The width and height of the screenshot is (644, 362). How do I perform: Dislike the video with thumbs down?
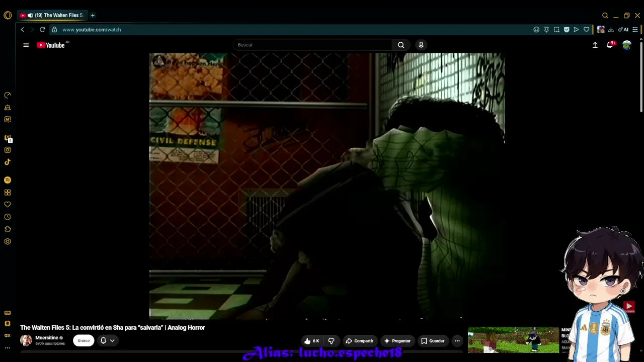pyautogui.click(x=331, y=341)
